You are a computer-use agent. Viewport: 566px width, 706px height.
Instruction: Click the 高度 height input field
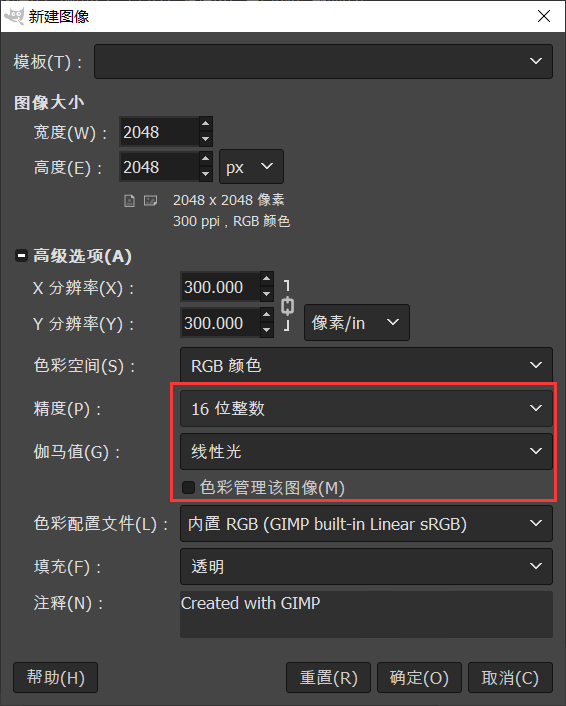[x=159, y=167]
